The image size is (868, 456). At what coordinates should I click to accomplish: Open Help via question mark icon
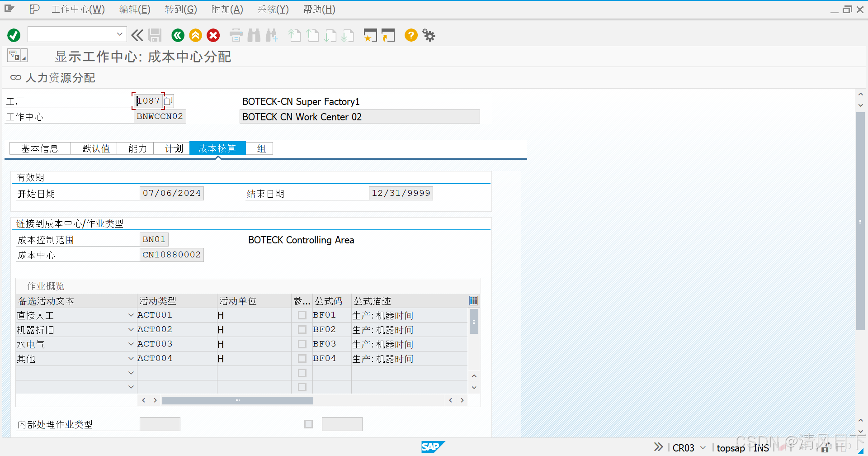coord(411,35)
